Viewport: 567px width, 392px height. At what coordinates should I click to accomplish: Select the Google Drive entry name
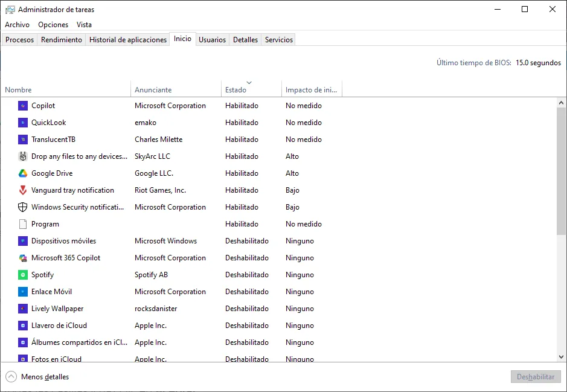pos(52,173)
